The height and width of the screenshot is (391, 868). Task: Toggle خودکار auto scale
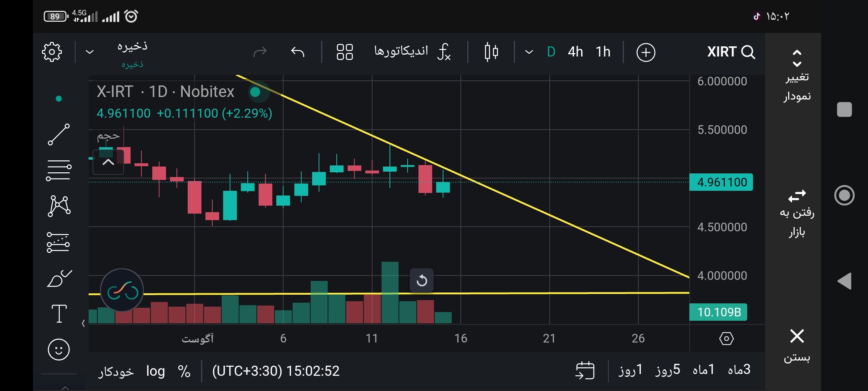[116, 371]
